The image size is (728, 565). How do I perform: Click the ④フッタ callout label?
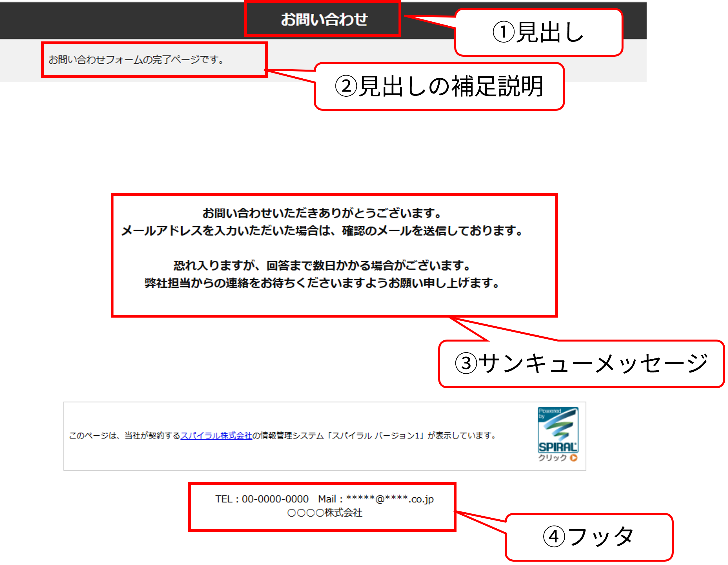tap(589, 537)
